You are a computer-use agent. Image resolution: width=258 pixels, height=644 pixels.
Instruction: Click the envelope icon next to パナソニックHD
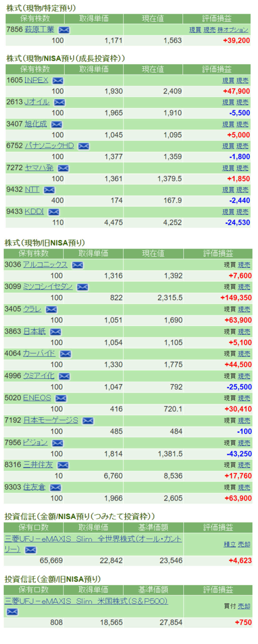point(84,146)
